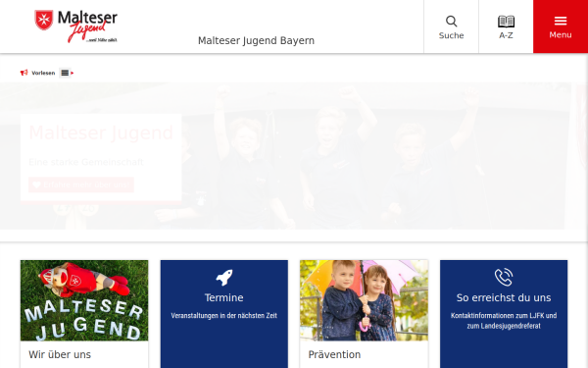Click the Vorlesen megaphone icon
This screenshot has width=588, height=368.
(x=24, y=73)
